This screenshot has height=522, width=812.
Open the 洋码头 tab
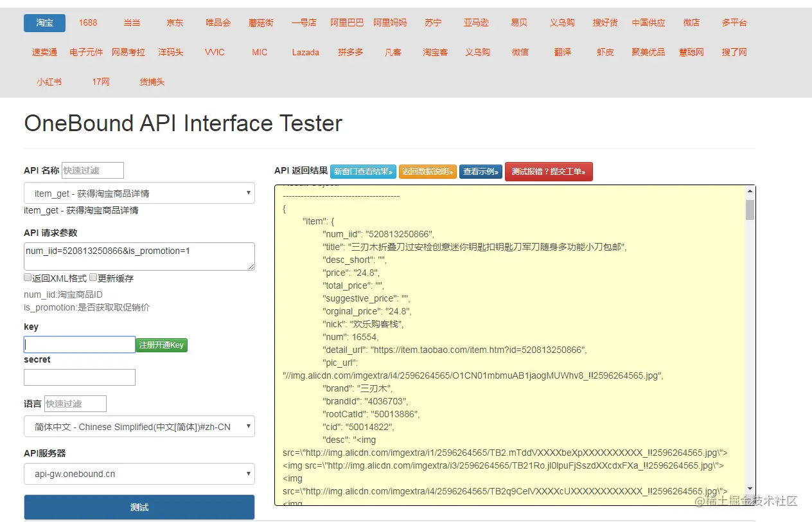(x=171, y=52)
